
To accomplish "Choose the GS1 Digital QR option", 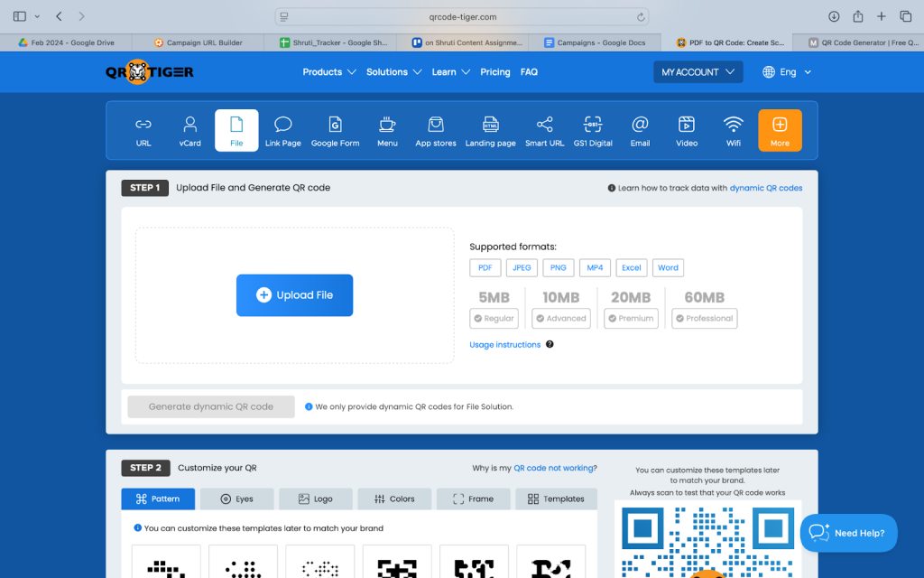I will pos(593,131).
